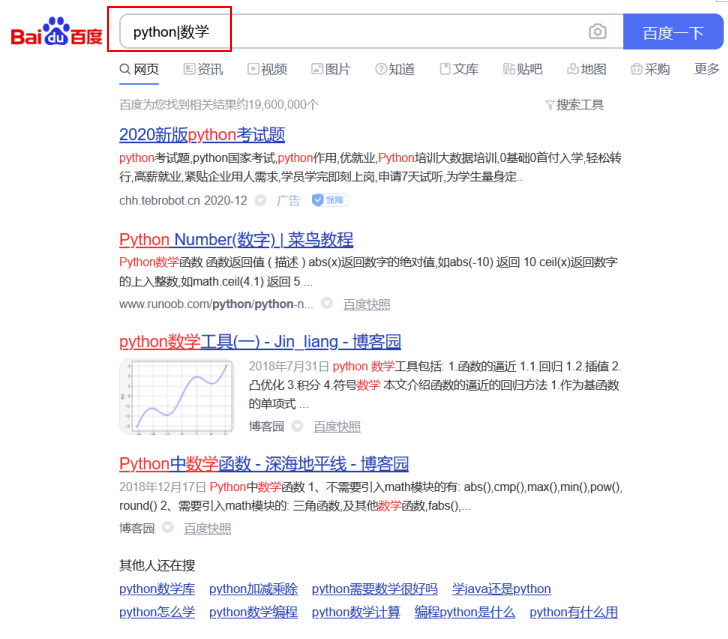Expand the 更多 menu

point(707,69)
